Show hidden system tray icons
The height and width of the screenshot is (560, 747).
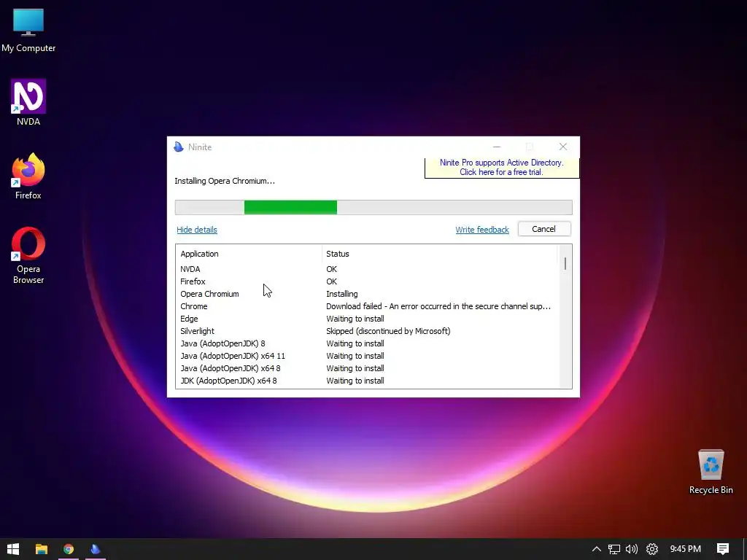tap(597, 549)
